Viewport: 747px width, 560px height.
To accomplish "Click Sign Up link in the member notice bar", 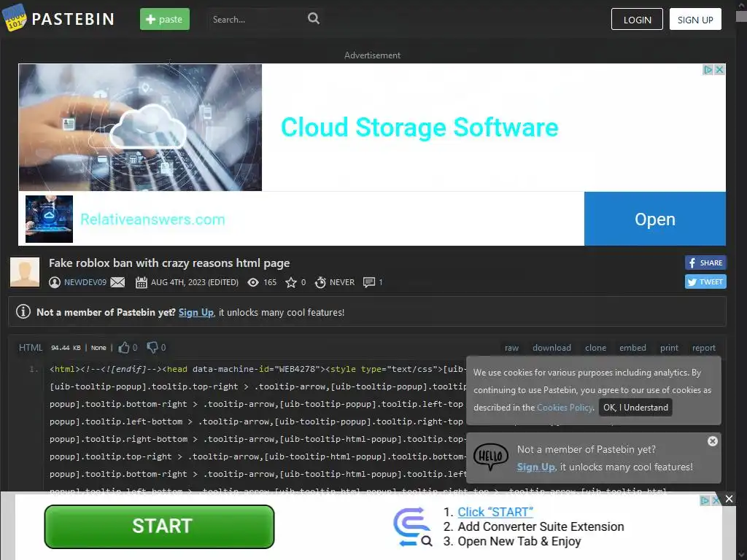I will point(196,312).
